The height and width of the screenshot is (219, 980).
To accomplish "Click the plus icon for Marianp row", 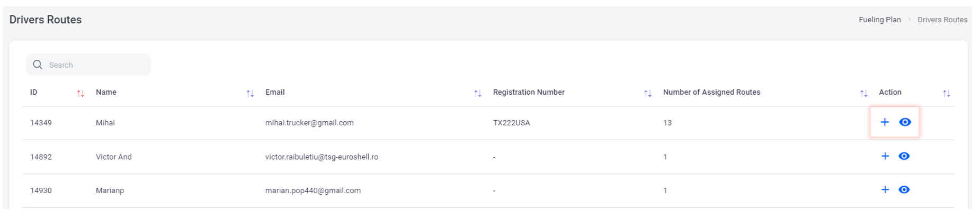I will (885, 190).
